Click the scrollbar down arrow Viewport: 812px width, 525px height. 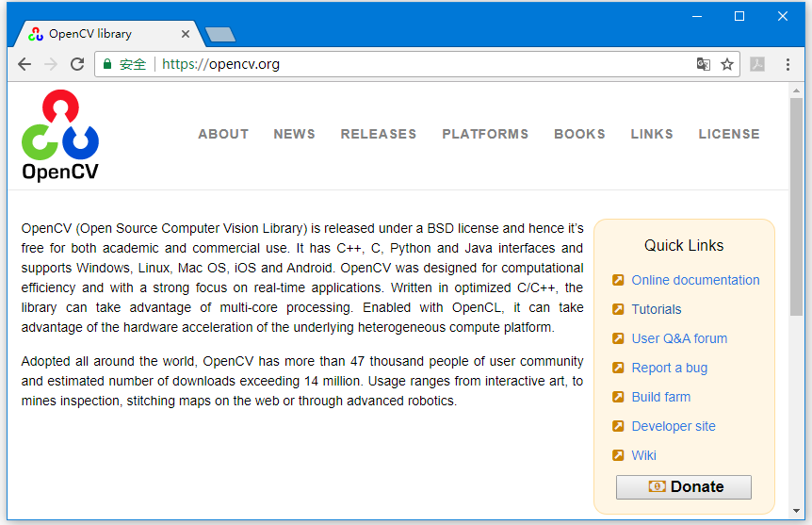pyautogui.click(x=796, y=511)
